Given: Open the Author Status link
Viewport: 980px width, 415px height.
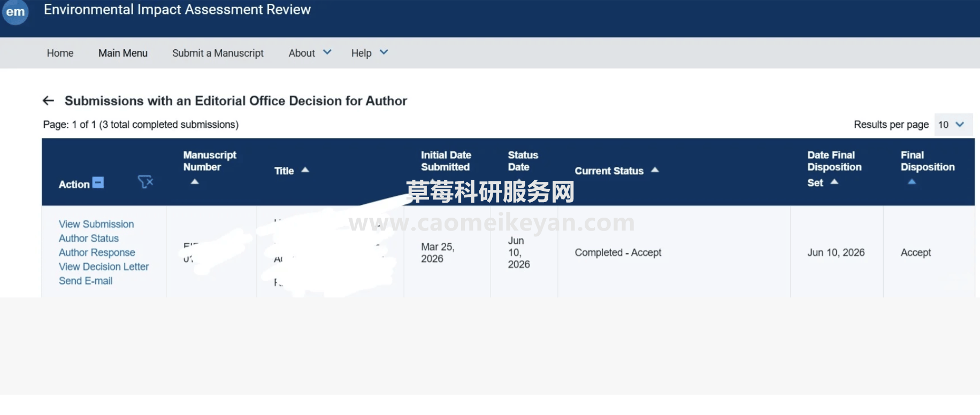Looking at the screenshot, I should click(89, 239).
